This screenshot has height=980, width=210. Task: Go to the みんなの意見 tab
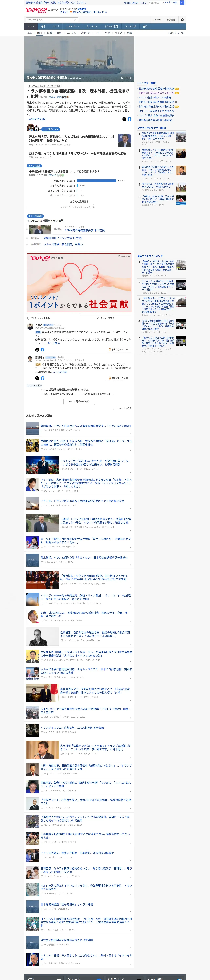[111, 27]
